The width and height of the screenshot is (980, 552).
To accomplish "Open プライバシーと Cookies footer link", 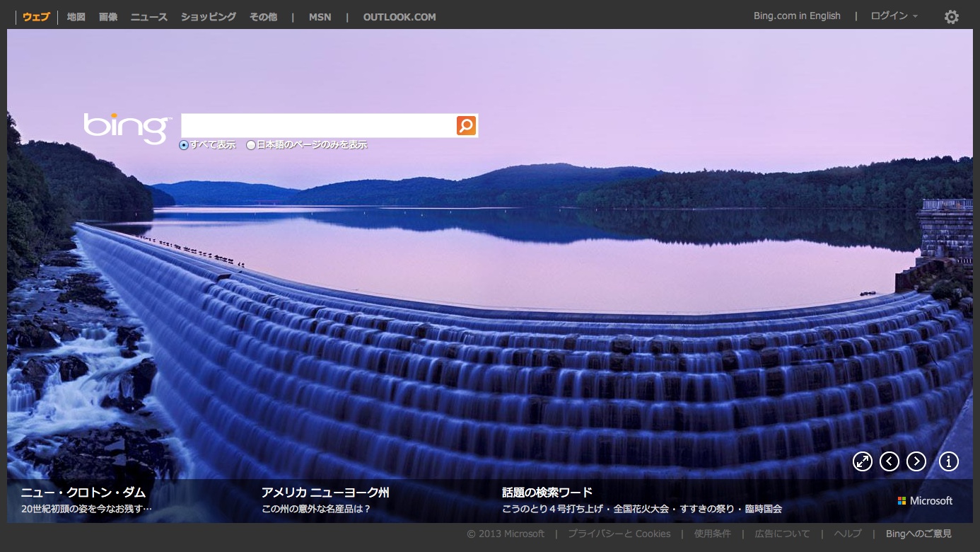I will (619, 534).
